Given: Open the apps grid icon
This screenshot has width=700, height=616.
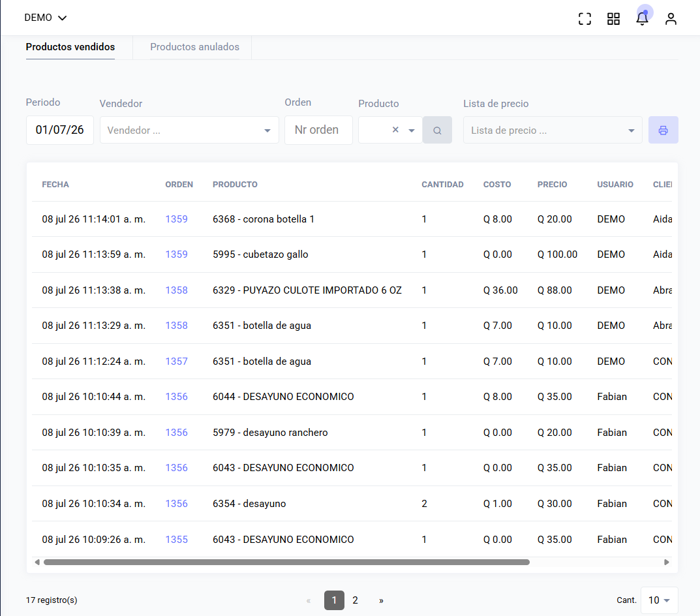Looking at the screenshot, I should (613, 19).
